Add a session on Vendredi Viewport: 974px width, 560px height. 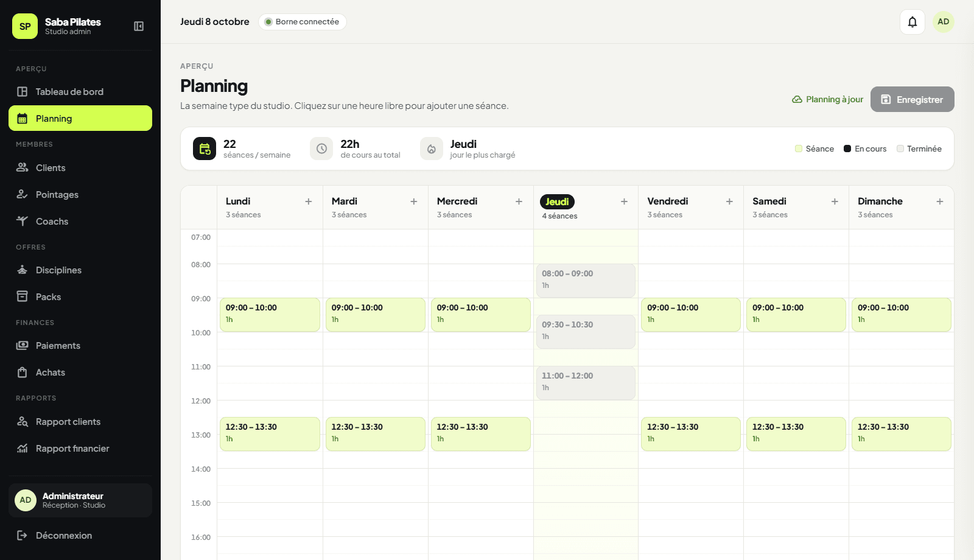(729, 201)
